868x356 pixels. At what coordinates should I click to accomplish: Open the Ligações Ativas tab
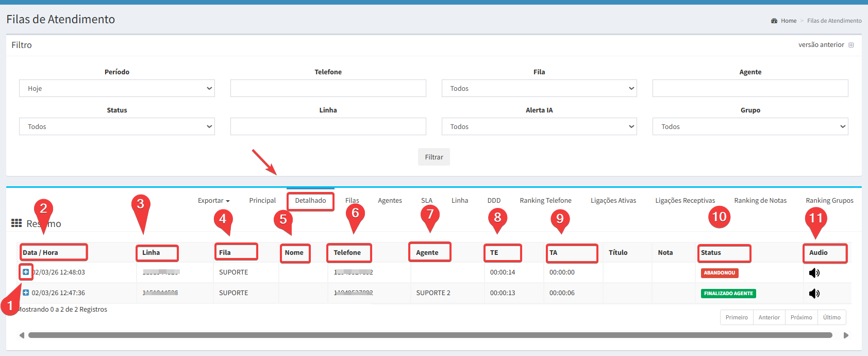coord(613,201)
